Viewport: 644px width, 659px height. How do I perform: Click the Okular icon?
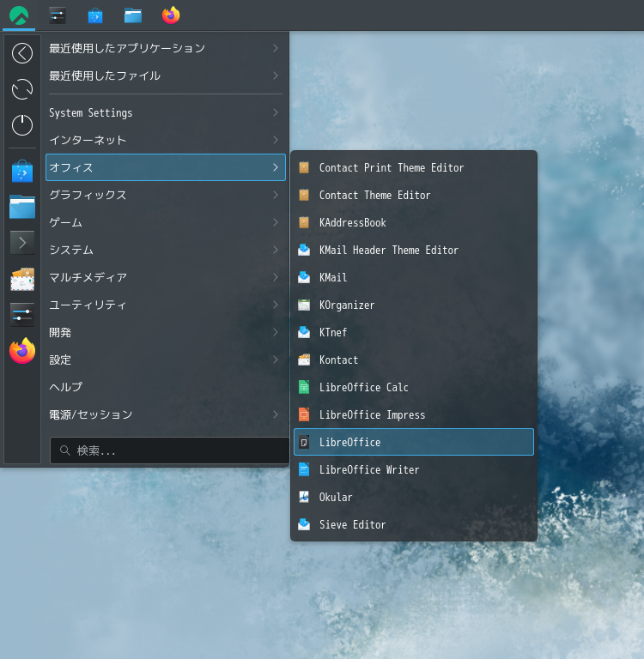click(x=304, y=497)
